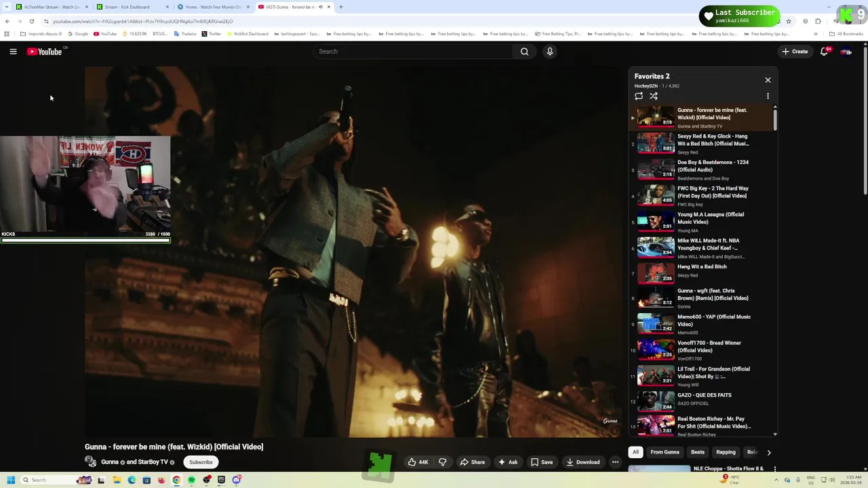
Task: Open YouTube notifications bell
Action: (824, 52)
